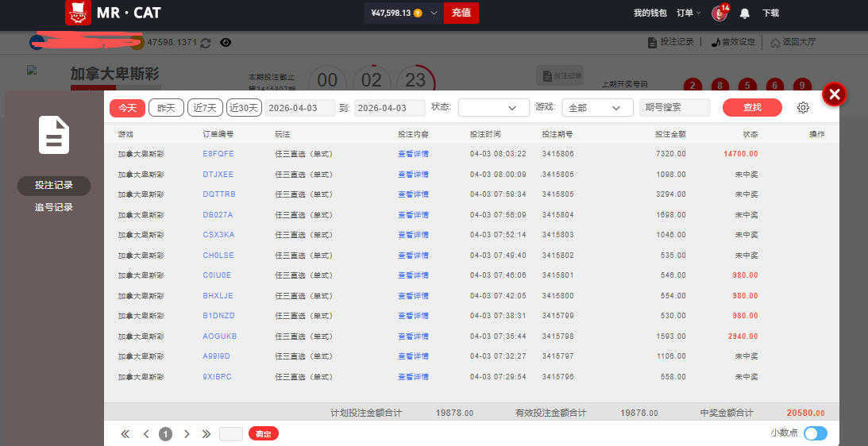Image resolution: width=868 pixels, height=446 pixels.
Task: Click the next page arrow
Action: [187, 434]
